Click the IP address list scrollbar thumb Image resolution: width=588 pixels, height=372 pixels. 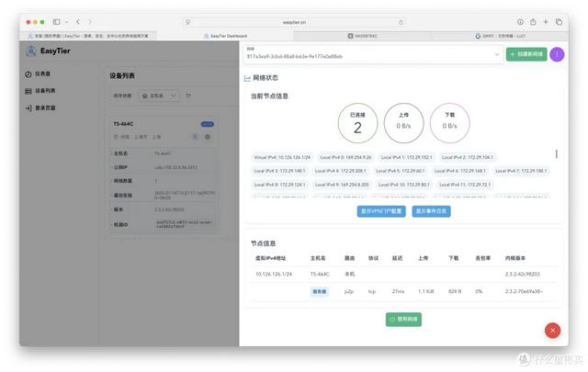click(557, 153)
